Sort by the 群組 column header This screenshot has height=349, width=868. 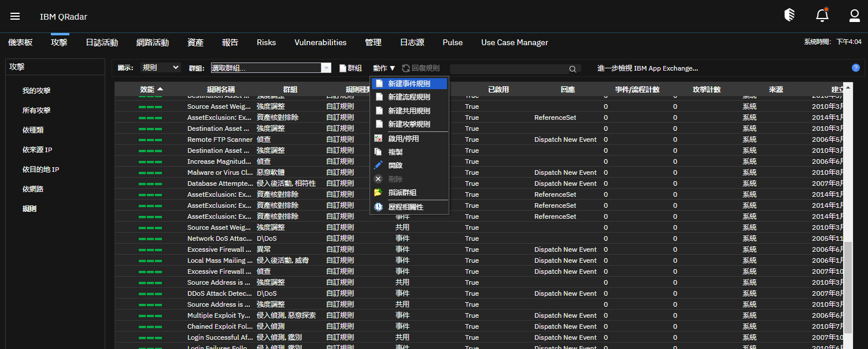point(290,89)
